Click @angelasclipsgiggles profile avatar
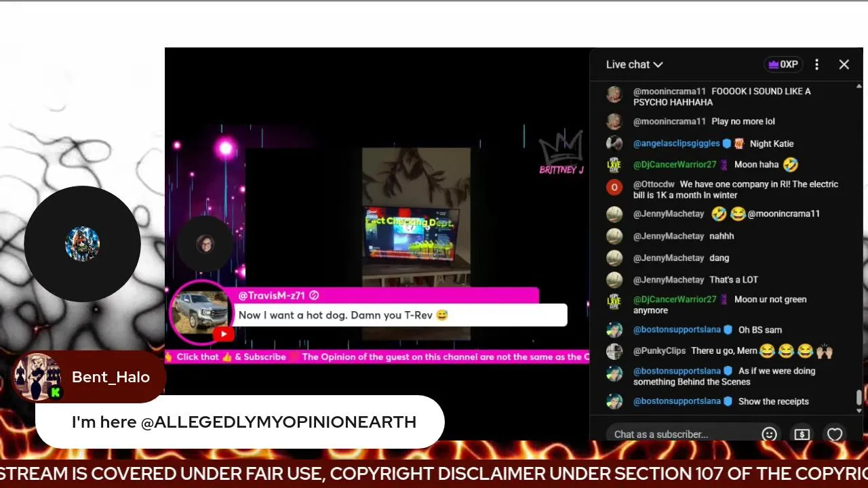 [x=614, y=144]
